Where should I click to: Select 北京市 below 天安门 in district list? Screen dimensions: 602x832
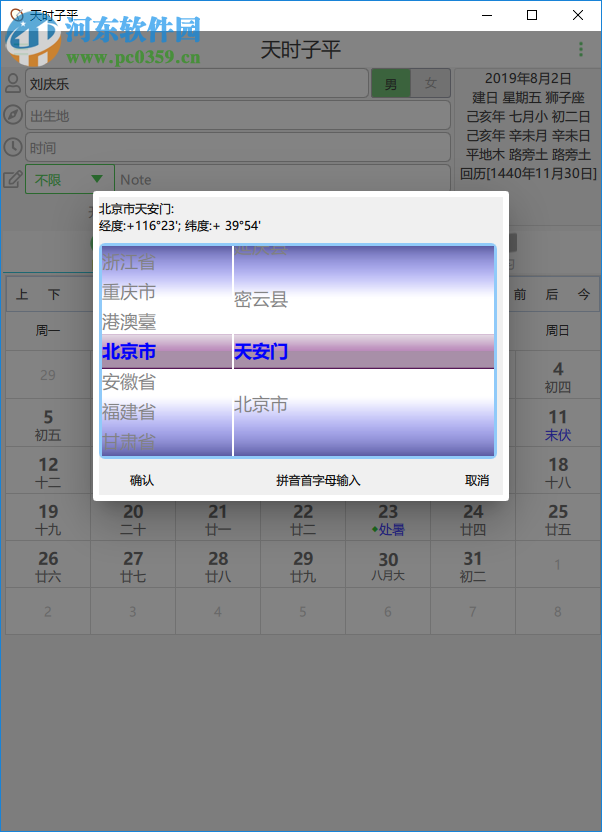pyautogui.click(x=364, y=404)
